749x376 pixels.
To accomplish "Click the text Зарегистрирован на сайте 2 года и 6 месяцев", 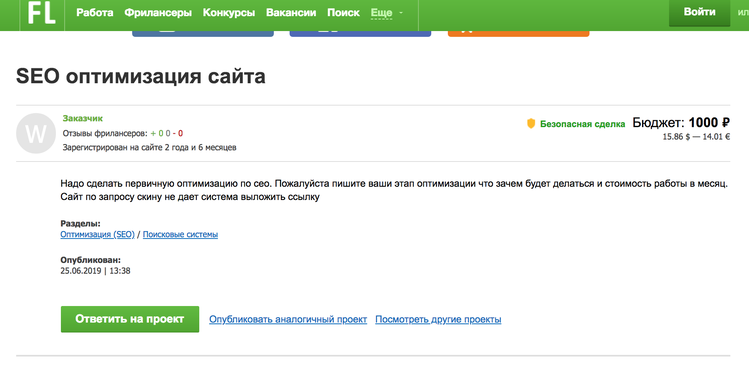I will 150,147.
